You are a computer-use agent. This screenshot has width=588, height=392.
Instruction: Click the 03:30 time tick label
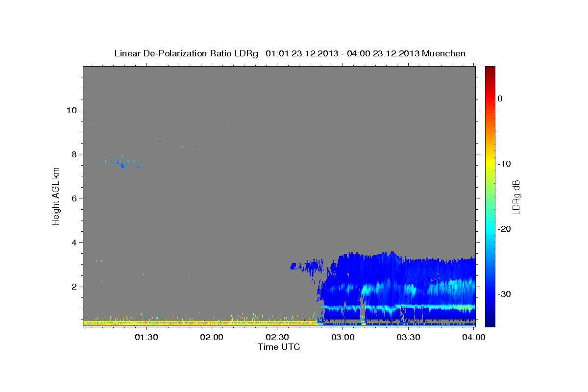click(408, 337)
